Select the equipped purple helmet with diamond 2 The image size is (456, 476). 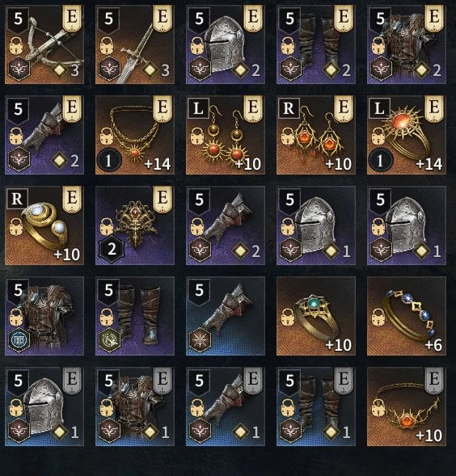pos(226,44)
